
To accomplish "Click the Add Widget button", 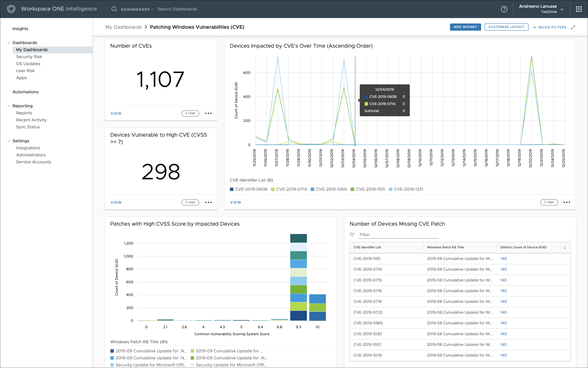I will [465, 27].
